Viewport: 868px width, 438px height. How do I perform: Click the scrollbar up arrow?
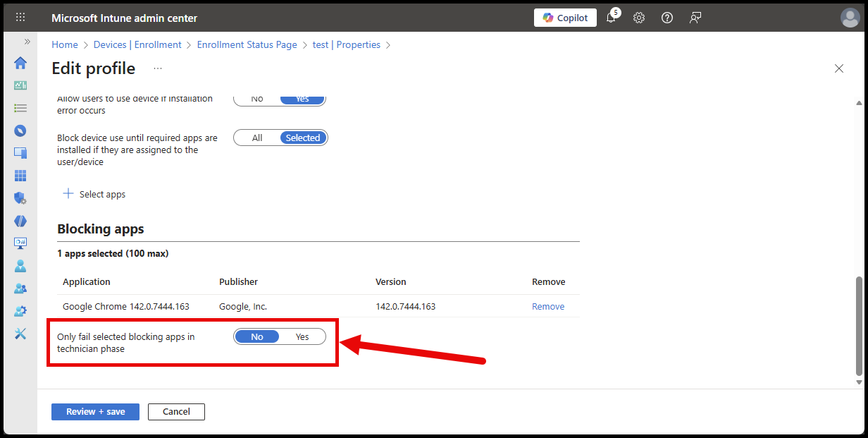point(859,103)
